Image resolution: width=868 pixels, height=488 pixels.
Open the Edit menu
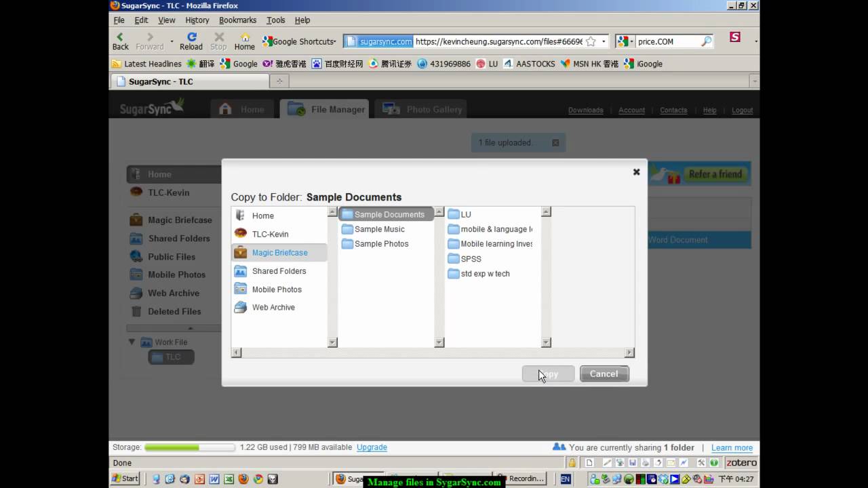[x=141, y=20]
